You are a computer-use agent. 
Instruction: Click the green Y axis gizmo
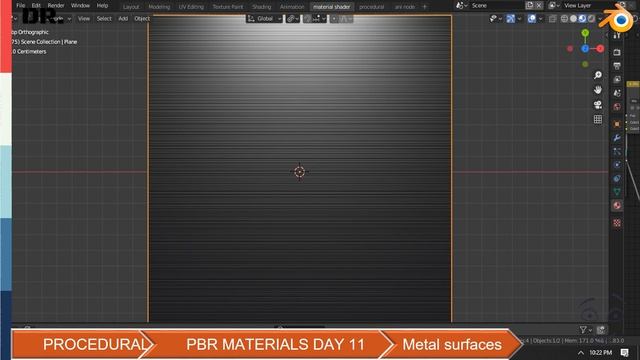pyautogui.click(x=585, y=33)
